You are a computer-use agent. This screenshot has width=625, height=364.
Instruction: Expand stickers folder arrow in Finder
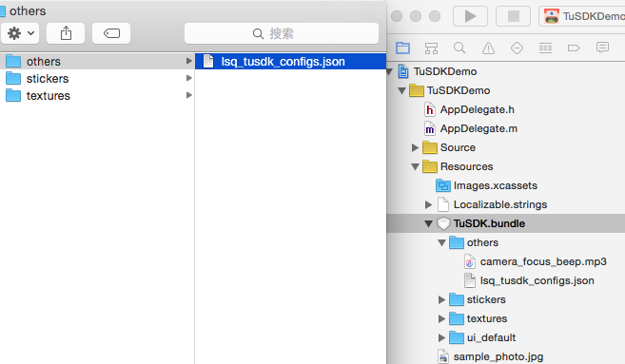click(189, 78)
